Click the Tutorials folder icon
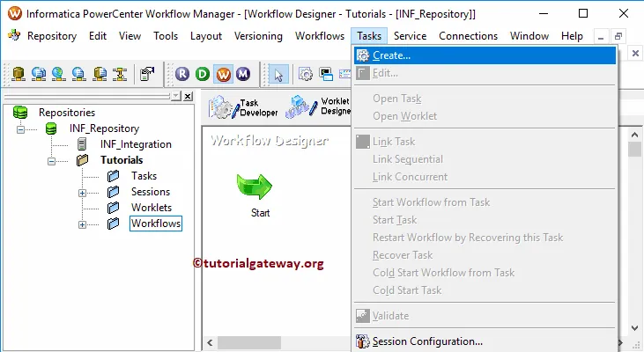 82,160
